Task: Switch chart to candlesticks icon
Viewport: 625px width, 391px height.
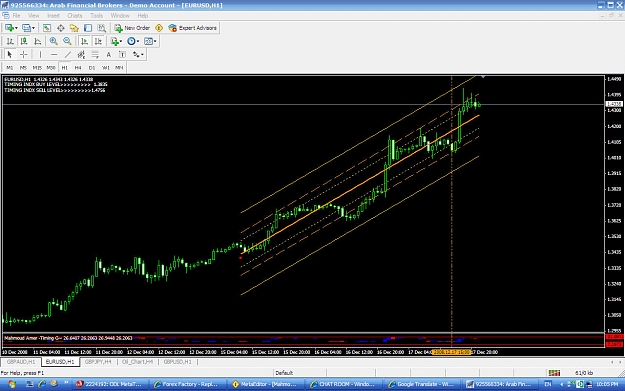Action: point(24,41)
